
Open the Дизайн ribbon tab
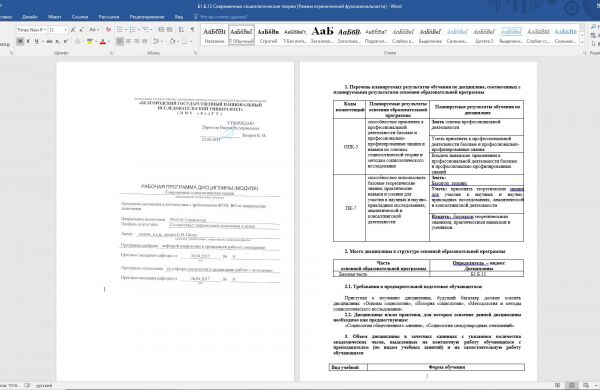[x=29, y=17]
